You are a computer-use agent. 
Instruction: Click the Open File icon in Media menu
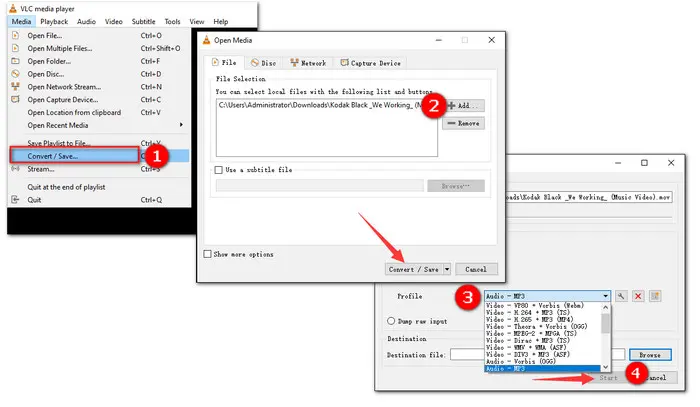coord(16,35)
